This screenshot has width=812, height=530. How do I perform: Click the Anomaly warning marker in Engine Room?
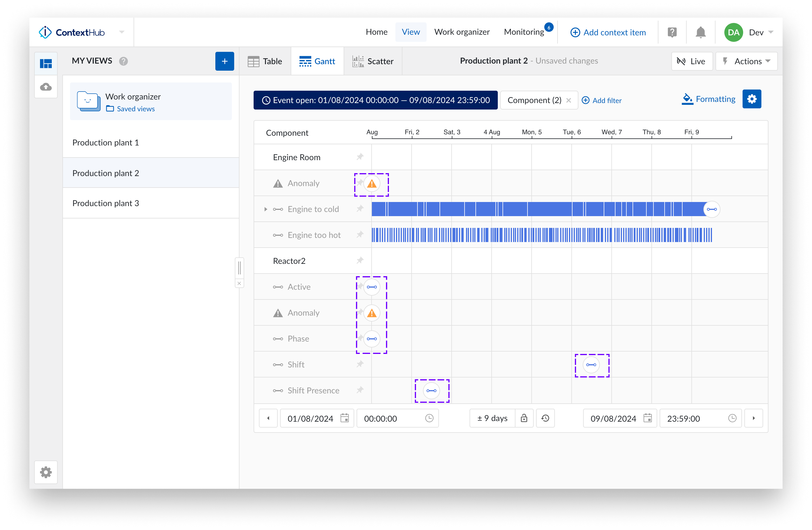click(372, 184)
